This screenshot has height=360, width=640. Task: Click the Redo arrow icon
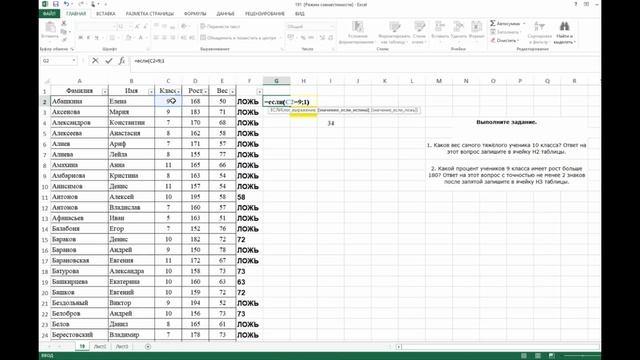coord(81,4)
